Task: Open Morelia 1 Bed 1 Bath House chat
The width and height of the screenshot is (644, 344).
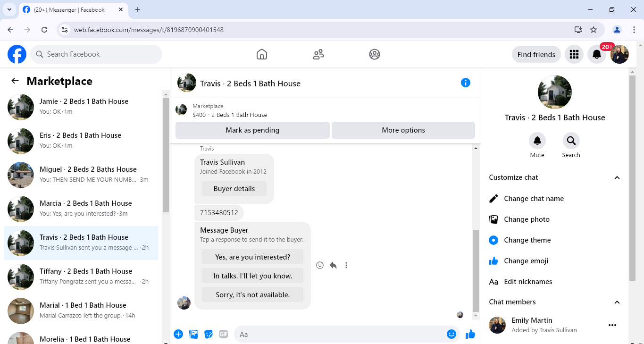Action: 81,337
